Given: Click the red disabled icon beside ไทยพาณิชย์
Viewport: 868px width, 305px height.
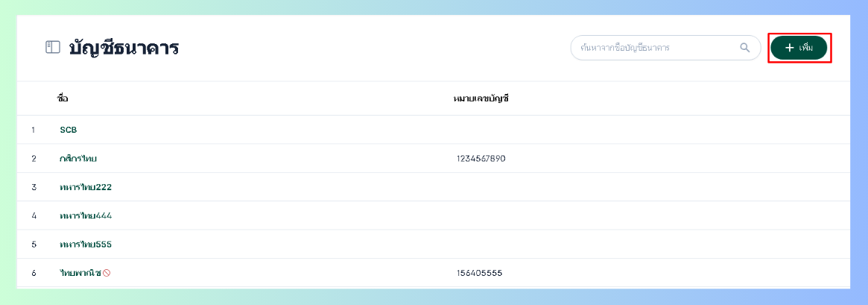Looking at the screenshot, I should 107,273.
